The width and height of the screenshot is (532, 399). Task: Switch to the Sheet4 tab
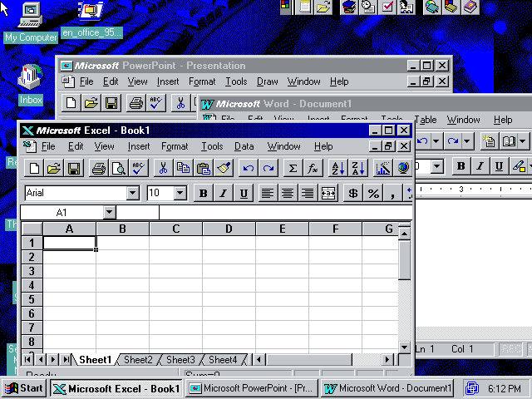pyautogui.click(x=223, y=360)
